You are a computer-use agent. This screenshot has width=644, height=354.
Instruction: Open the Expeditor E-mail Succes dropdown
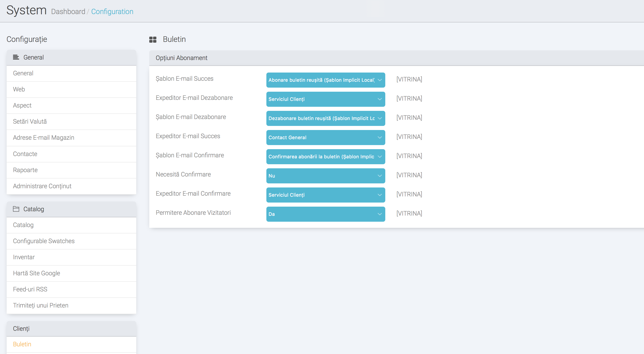coord(326,137)
